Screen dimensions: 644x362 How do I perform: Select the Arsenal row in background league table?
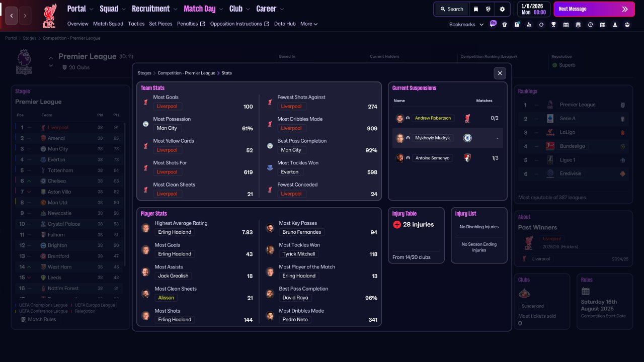tap(69, 138)
